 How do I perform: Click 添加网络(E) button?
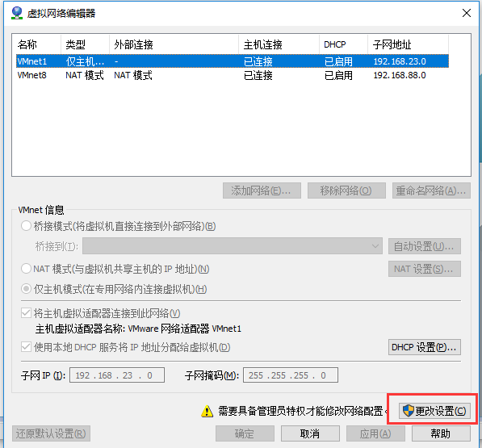pyautogui.click(x=262, y=191)
